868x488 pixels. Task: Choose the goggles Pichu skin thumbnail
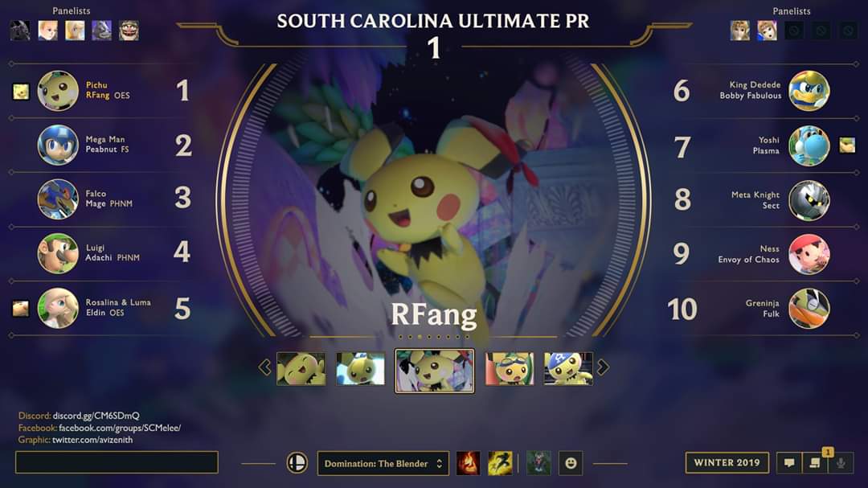(510, 368)
